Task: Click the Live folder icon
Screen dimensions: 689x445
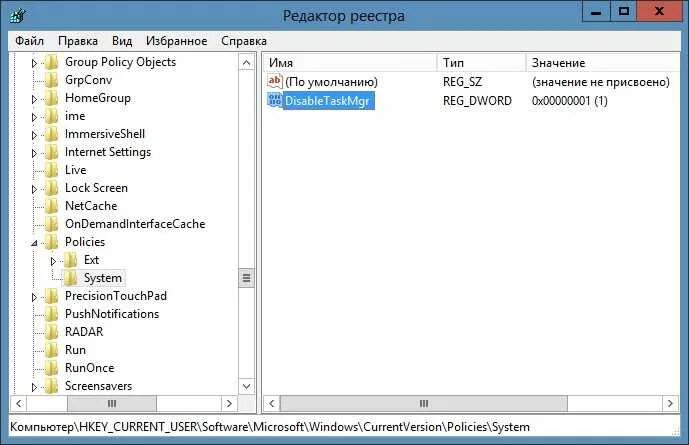Action: (52, 170)
